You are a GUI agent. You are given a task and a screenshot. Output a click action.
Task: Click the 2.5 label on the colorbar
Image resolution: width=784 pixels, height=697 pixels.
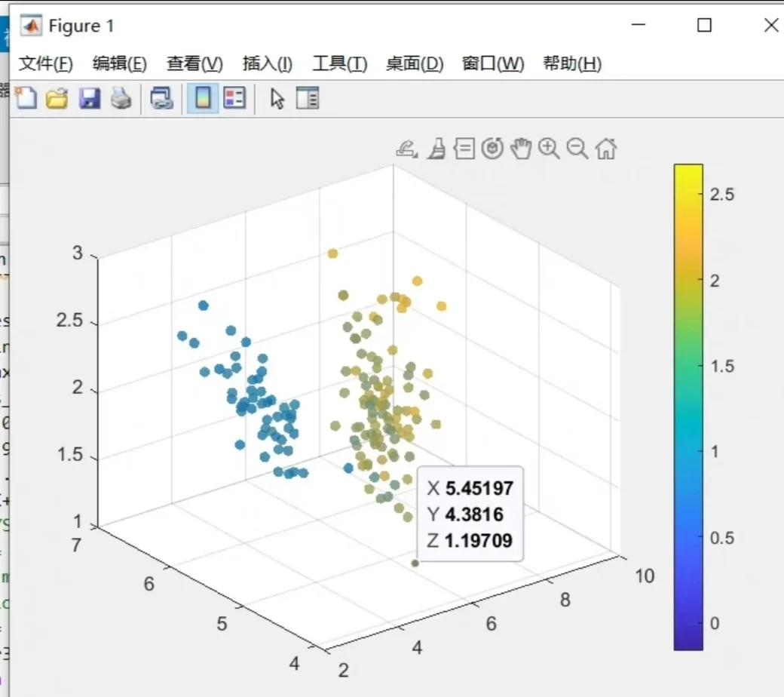tap(722, 195)
